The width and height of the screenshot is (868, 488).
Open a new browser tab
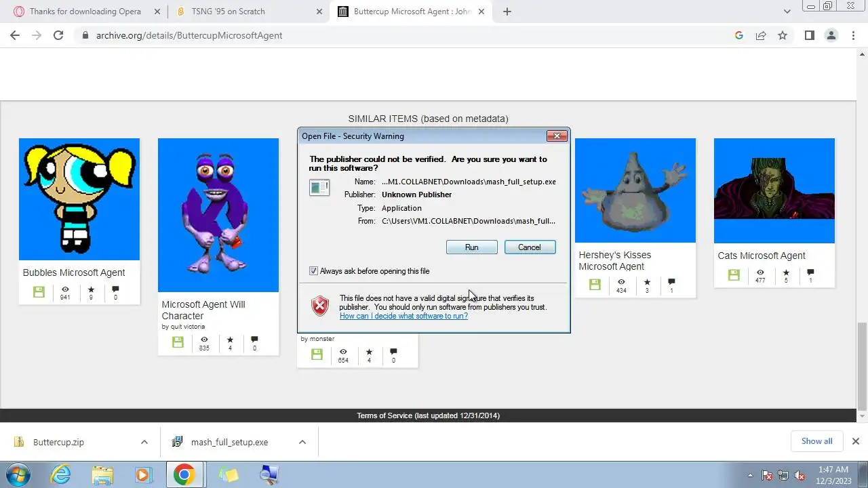(507, 12)
